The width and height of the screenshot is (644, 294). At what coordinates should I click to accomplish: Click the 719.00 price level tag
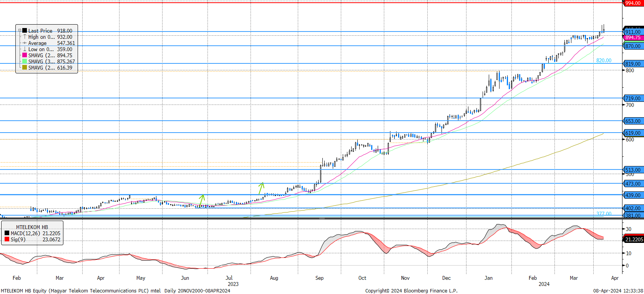[x=633, y=98]
